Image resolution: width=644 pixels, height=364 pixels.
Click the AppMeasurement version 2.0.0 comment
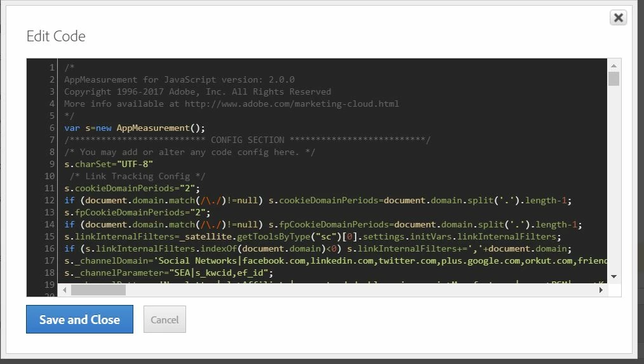(x=179, y=79)
